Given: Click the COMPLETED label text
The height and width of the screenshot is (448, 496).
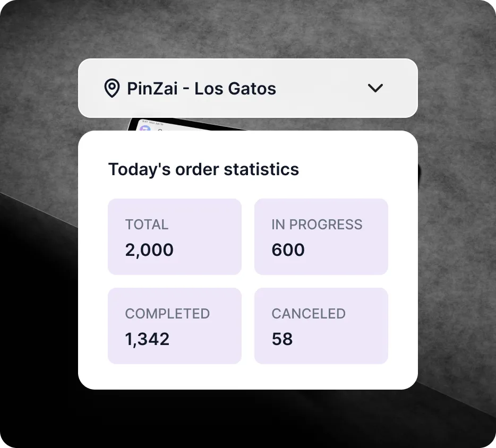Looking at the screenshot, I should (x=167, y=314).
